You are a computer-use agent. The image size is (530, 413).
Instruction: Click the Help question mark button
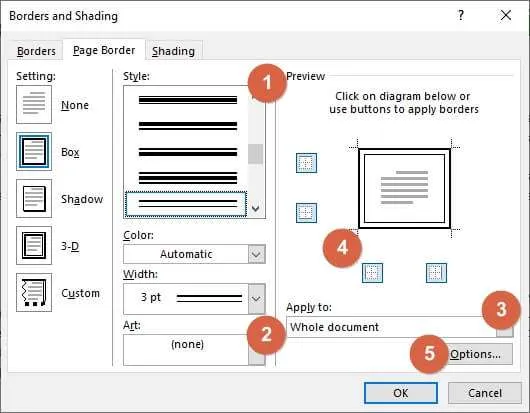click(x=461, y=15)
